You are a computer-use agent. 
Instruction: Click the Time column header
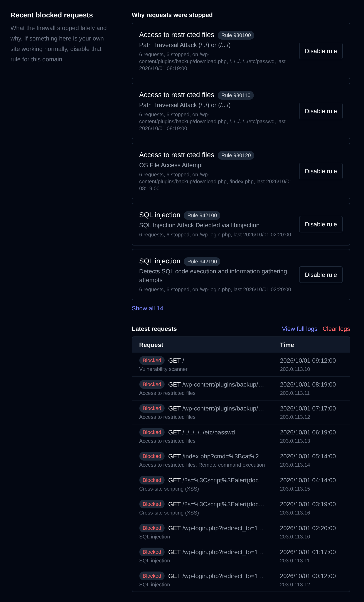click(287, 345)
